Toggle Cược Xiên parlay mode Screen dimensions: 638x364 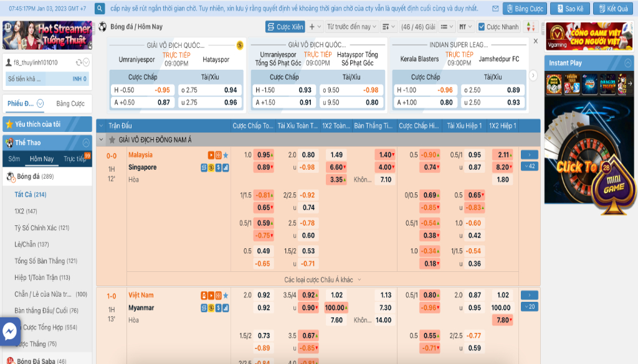(285, 27)
